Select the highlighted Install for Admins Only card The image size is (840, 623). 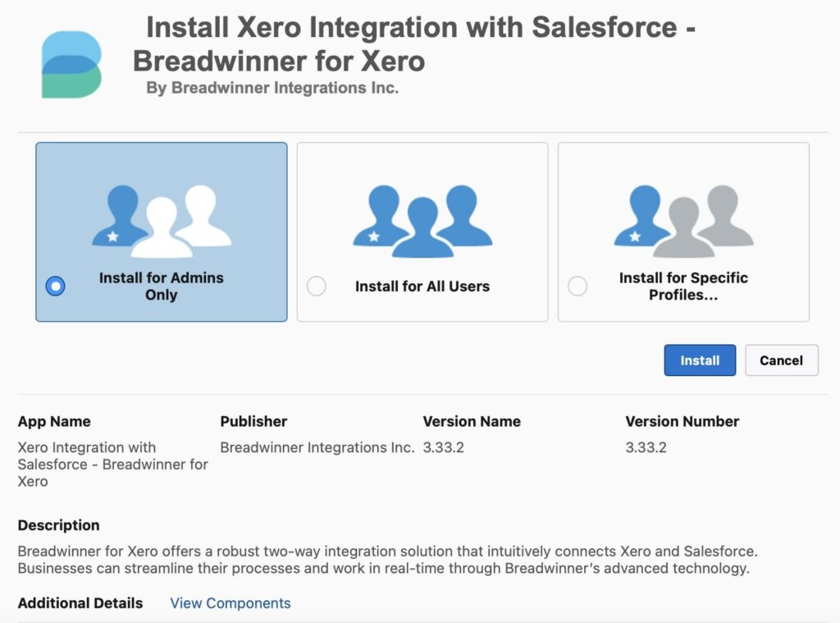click(x=161, y=231)
